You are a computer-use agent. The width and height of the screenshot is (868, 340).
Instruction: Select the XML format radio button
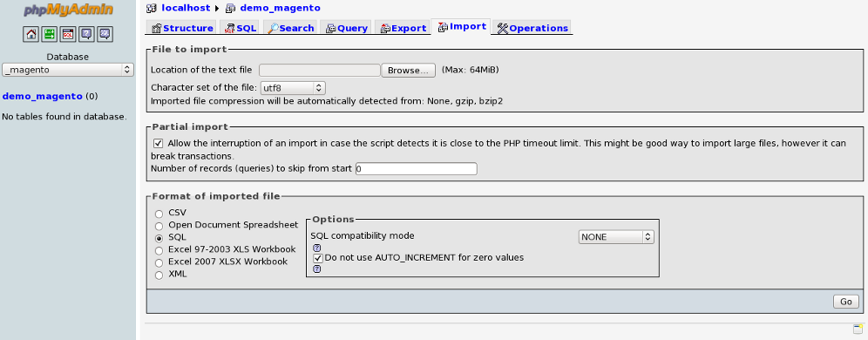click(159, 275)
